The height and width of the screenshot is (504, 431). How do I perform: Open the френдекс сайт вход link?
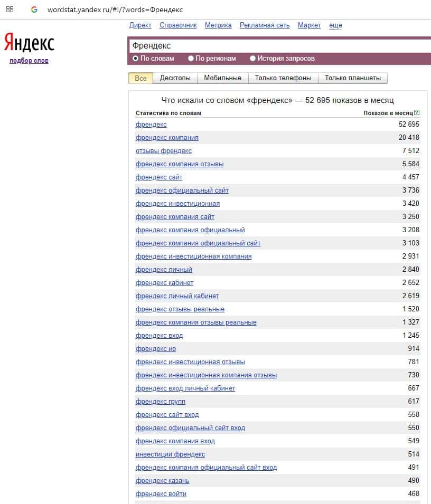(x=167, y=414)
